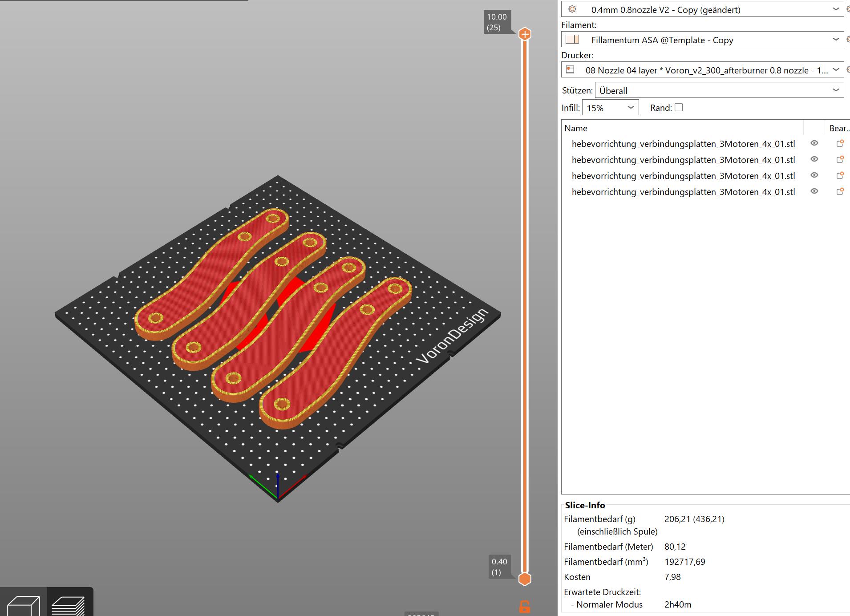Click the Filamentbedarf (Meter) label
The width and height of the screenshot is (850, 616).
608,547
